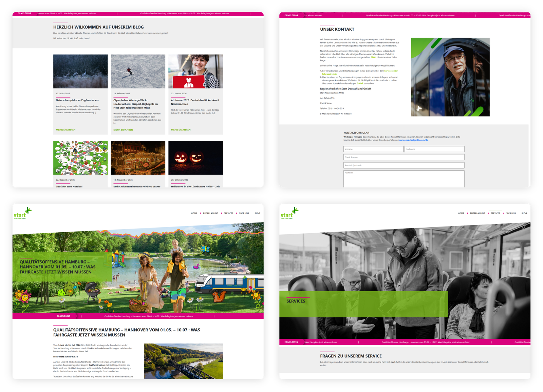
Task: Open the post title Halloween in der Lüneburger Heide
Action: point(195,187)
